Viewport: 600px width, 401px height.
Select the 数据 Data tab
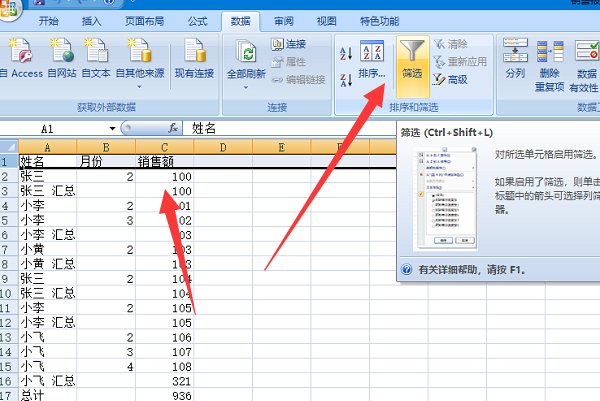[x=241, y=21]
